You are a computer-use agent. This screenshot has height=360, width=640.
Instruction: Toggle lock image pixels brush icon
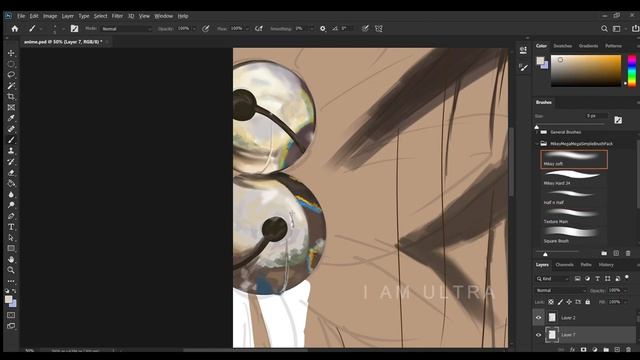point(560,302)
